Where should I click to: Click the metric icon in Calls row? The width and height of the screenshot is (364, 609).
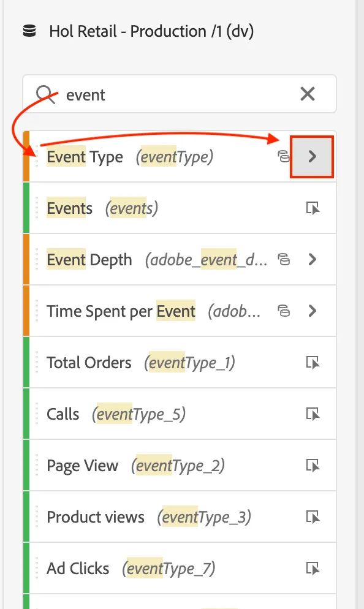313,414
